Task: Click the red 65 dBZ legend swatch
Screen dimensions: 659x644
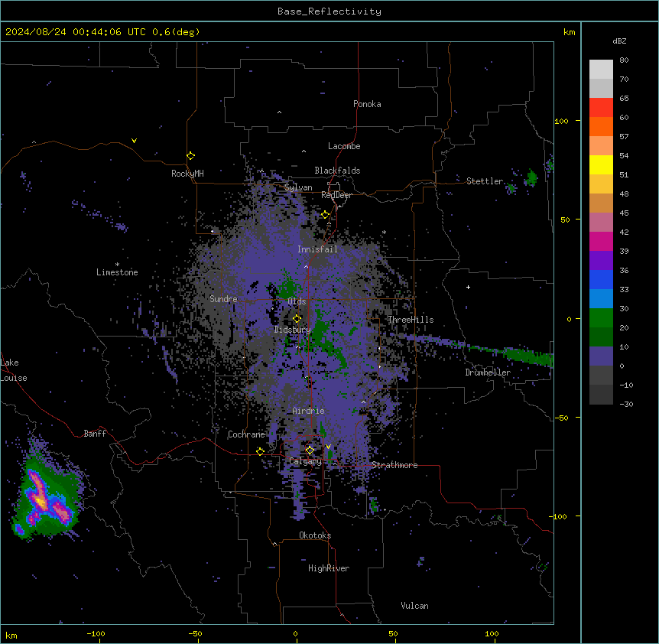Action: click(x=601, y=107)
